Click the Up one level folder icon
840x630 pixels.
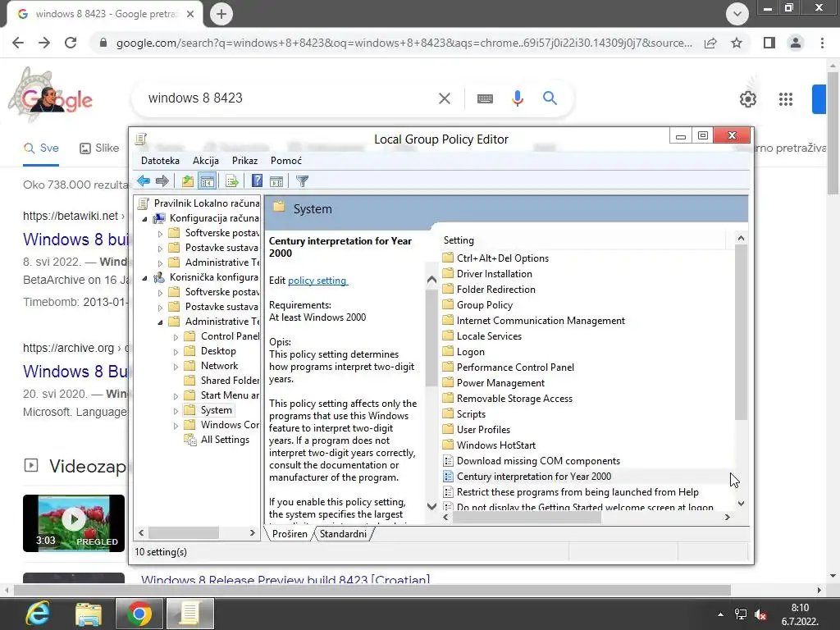coord(188,181)
